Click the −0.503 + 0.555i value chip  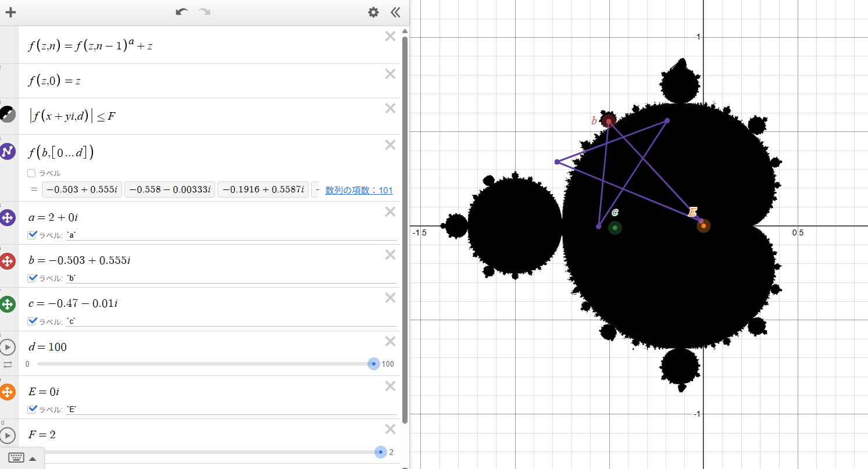(x=81, y=189)
